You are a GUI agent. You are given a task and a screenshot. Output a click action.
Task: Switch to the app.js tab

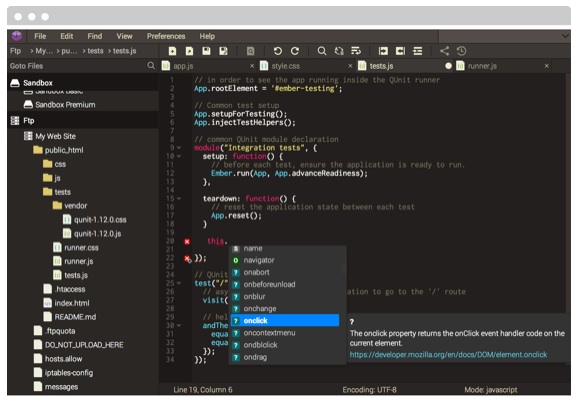(209, 66)
